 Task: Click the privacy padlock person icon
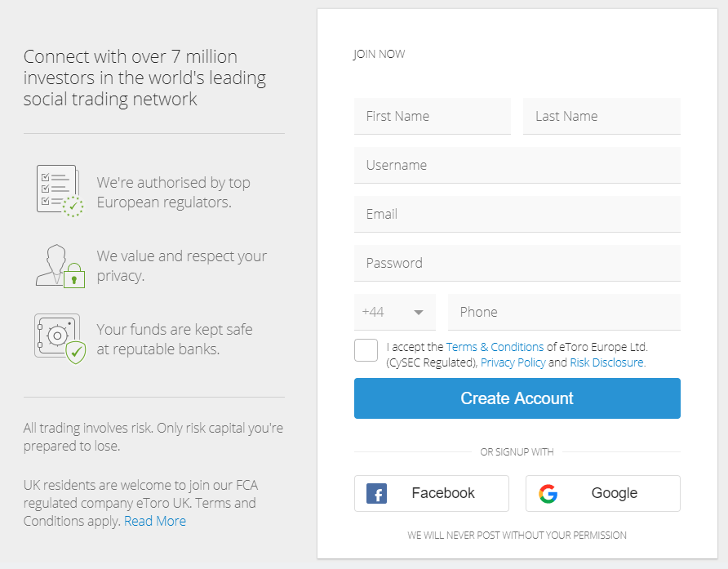point(60,265)
